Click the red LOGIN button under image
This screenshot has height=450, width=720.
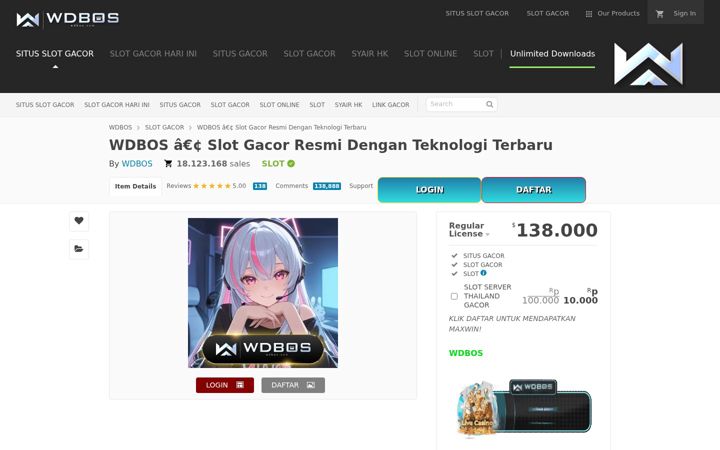[x=225, y=385]
